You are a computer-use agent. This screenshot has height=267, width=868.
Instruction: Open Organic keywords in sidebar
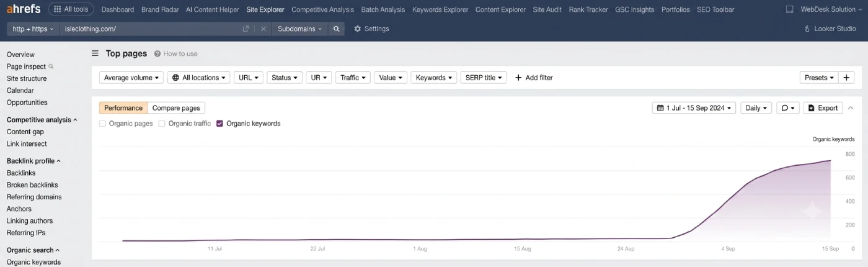(x=33, y=262)
